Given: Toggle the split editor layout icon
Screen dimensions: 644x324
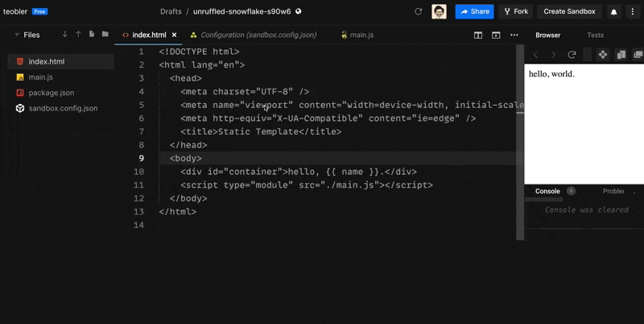Looking at the screenshot, I should (x=478, y=35).
